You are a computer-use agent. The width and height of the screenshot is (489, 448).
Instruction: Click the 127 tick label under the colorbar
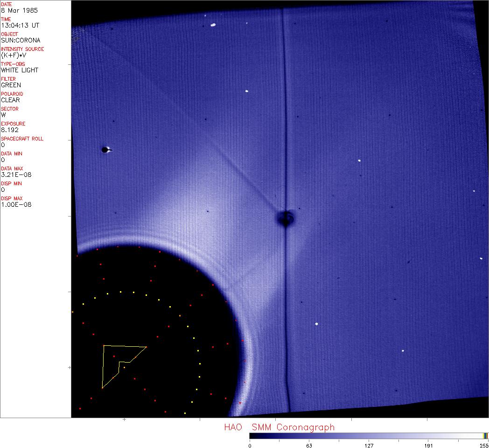coord(369,445)
